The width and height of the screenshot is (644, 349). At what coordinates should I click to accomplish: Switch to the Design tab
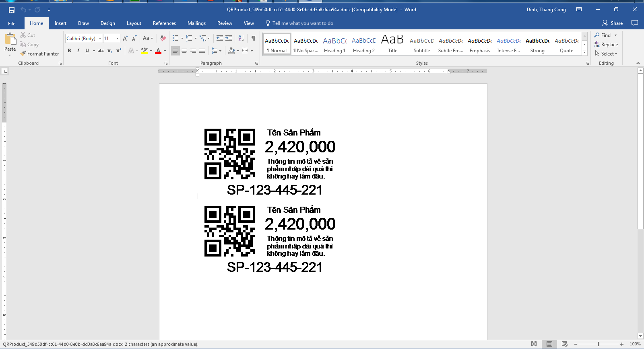point(108,23)
